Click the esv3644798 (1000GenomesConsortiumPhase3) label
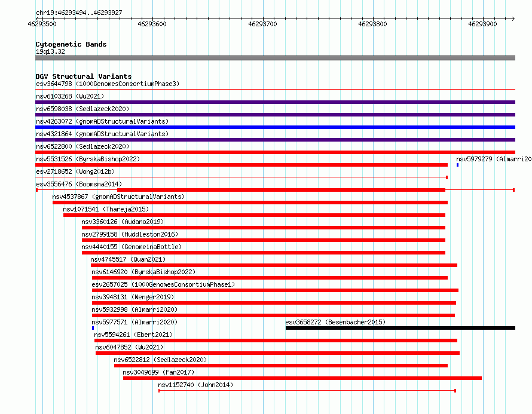 (x=108, y=84)
